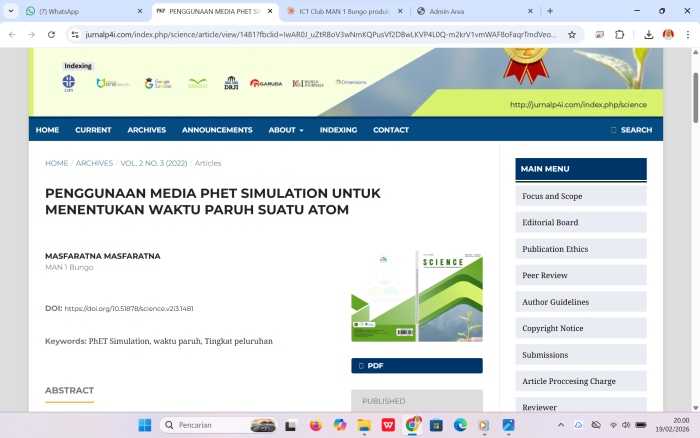Open the Chrome three-dot menu
700x438 pixels.
click(x=688, y=34)
